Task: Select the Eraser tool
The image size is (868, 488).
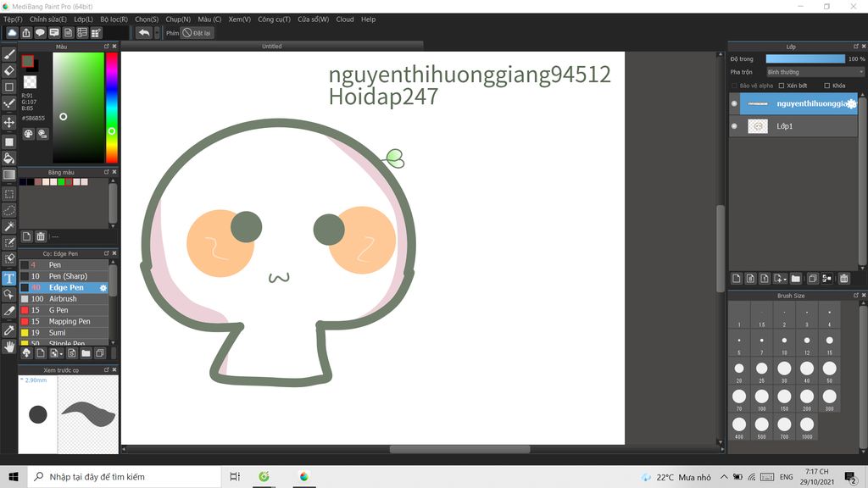Action: click(8, 71)
